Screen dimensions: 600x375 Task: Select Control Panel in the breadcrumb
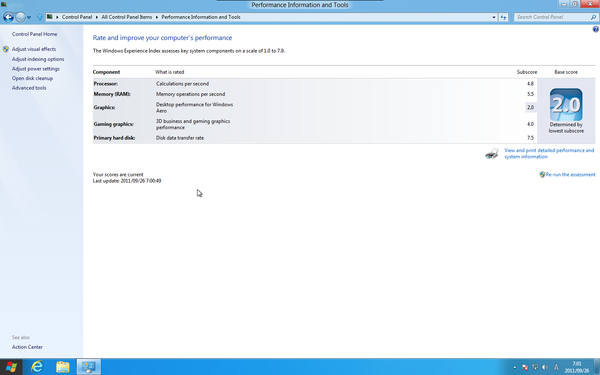tap(77, 17)
